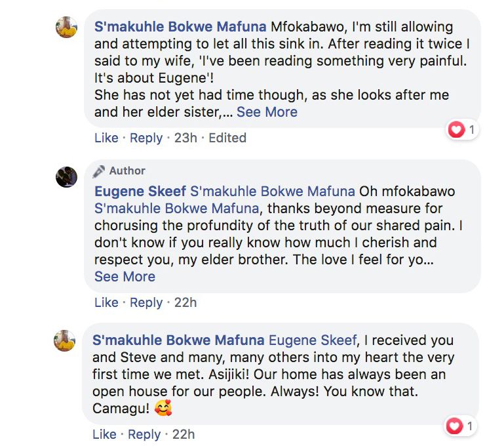This screenshot has height=446, width=504.
Task: Like the last S'makuhle comment
Action: (x=105, y=435)
